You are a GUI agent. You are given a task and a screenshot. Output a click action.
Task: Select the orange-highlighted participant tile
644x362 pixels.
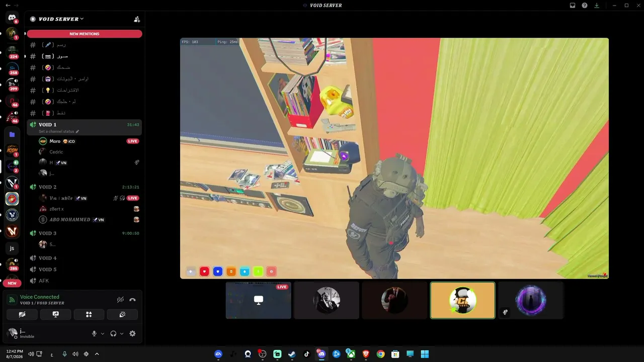coord(463,300)
